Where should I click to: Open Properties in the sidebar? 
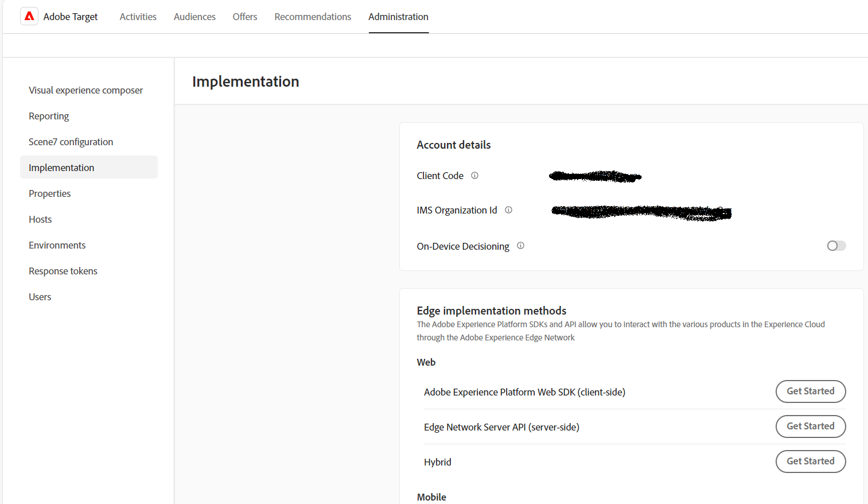(x=89, y=193)
